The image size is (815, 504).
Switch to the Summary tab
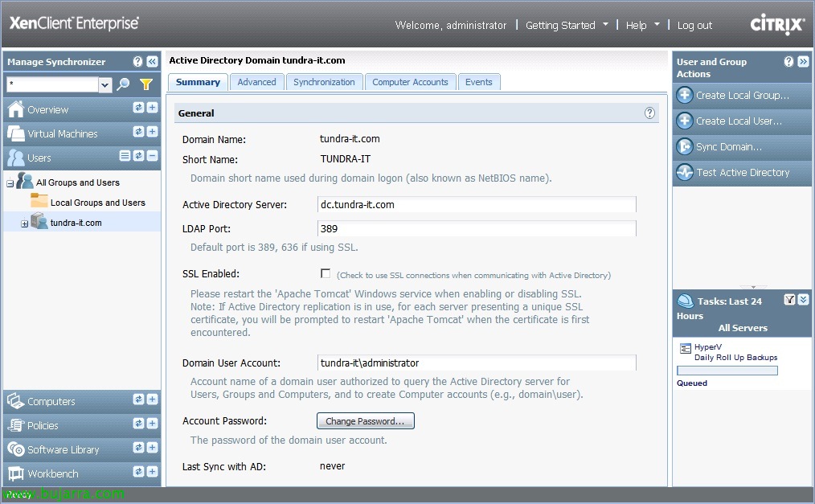(198, 82)
